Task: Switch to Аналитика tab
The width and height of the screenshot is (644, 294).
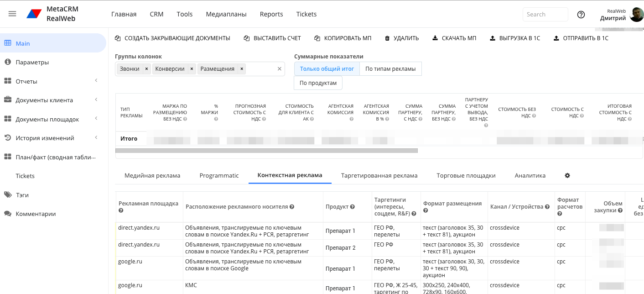Action: click(530, 175)
